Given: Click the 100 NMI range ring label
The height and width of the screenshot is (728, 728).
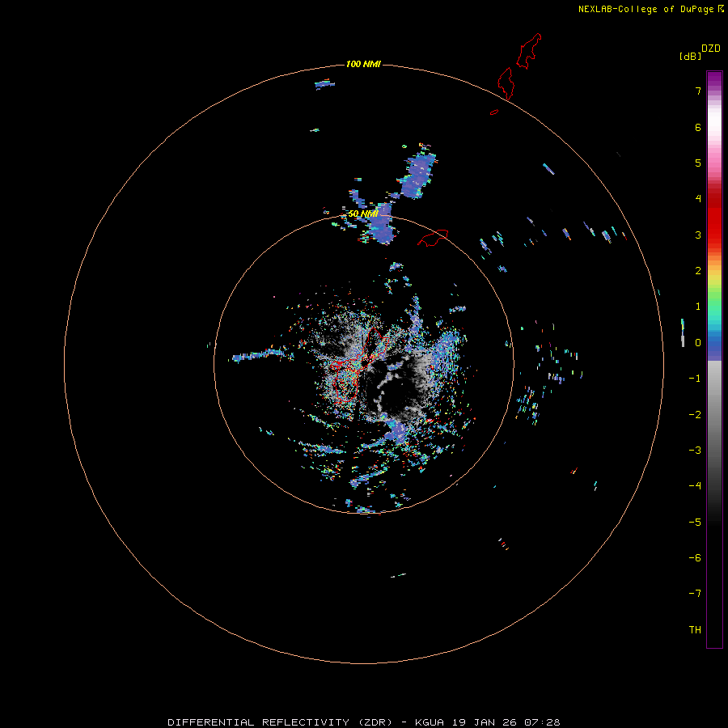Looking at the screenshot, I should tap(363, 64).
